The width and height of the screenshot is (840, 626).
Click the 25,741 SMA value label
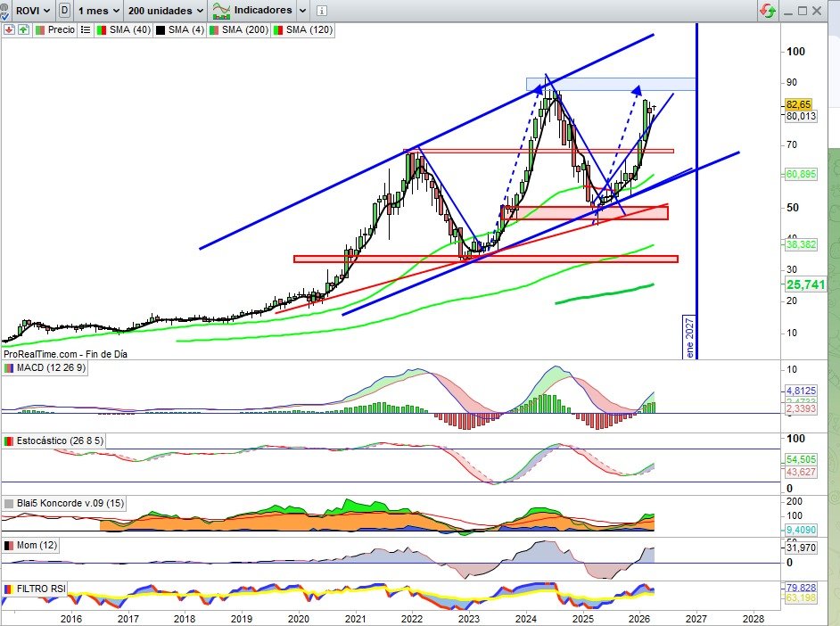(806, 284)
